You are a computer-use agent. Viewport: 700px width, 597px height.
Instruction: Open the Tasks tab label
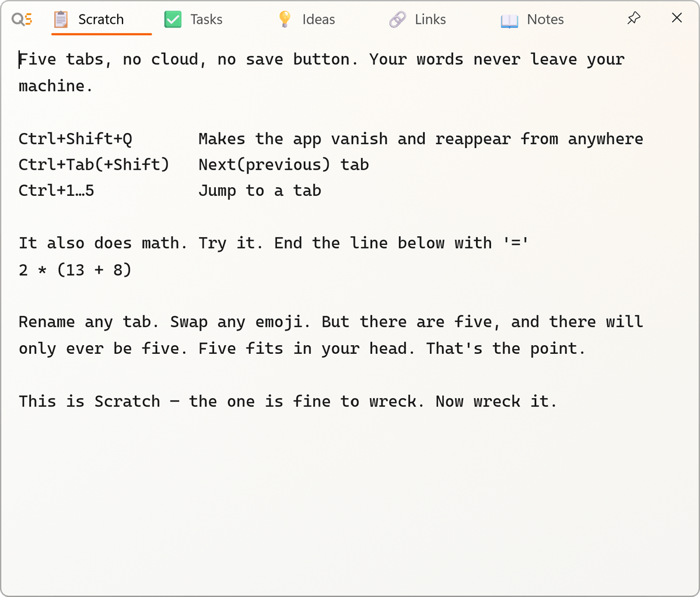(x=206, y=19)
